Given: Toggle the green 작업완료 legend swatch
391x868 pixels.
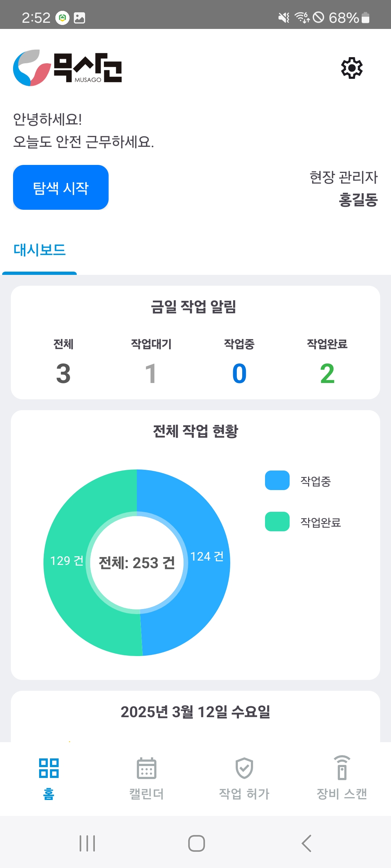Looking at the screenshot, I should [277, 522].
